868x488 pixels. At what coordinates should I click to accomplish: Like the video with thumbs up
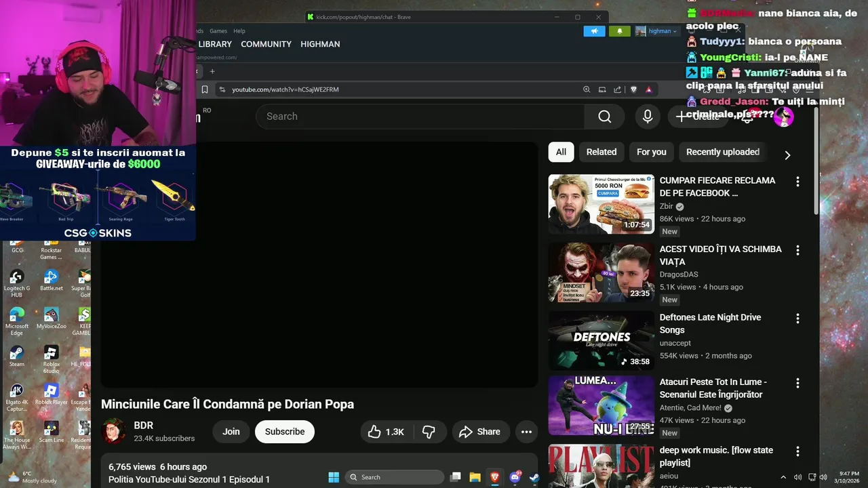coord(386,432)
